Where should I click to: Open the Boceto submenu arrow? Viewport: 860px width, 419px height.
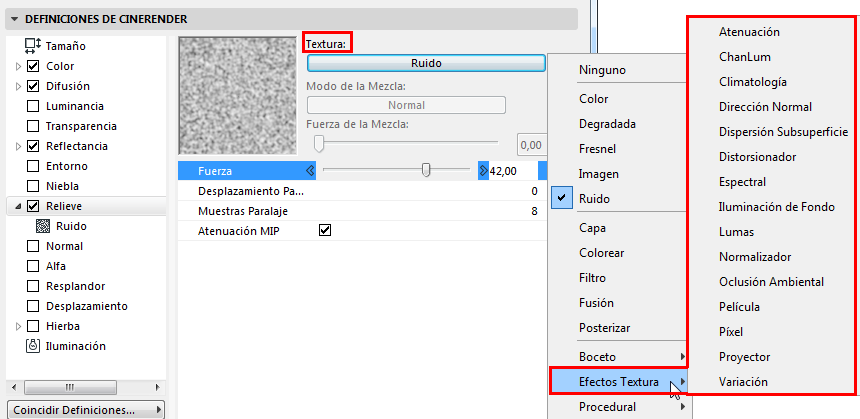click(683, 356)
